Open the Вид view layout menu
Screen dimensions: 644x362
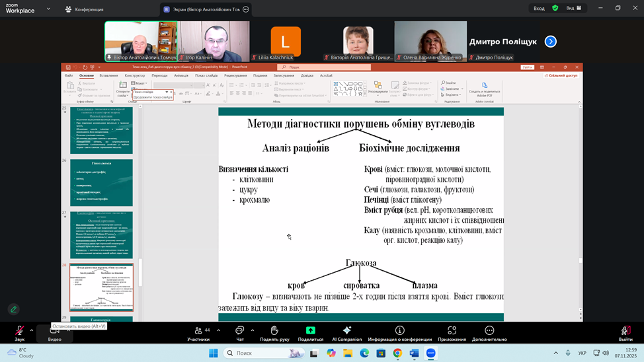point(573,8)
